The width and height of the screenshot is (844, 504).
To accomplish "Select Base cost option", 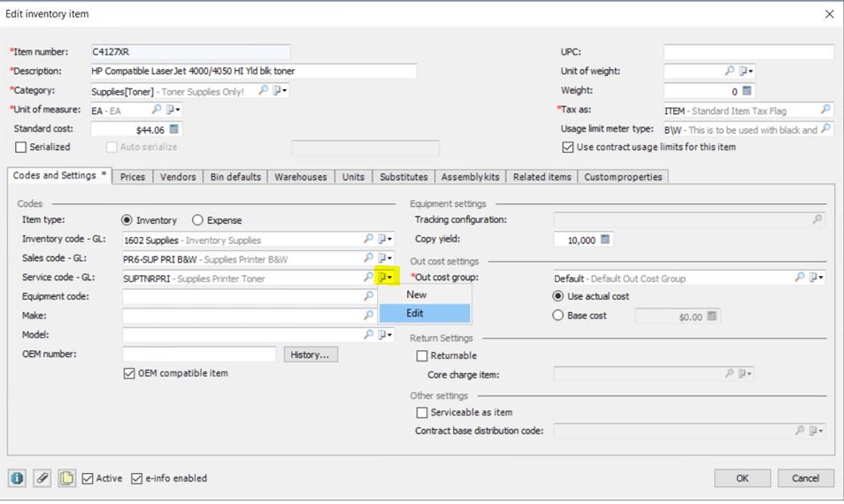I will click(558, 316).
